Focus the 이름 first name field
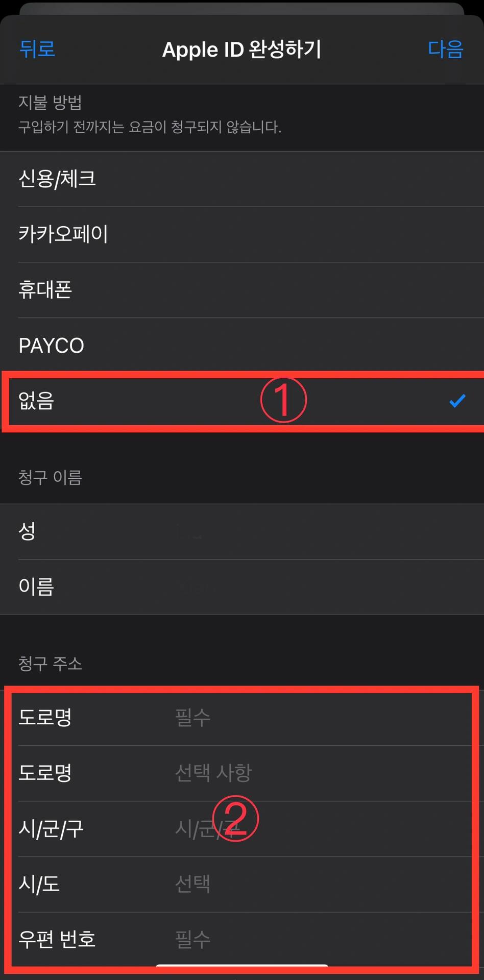The width and height of the screenshot is (484, 980). (242, 587)
